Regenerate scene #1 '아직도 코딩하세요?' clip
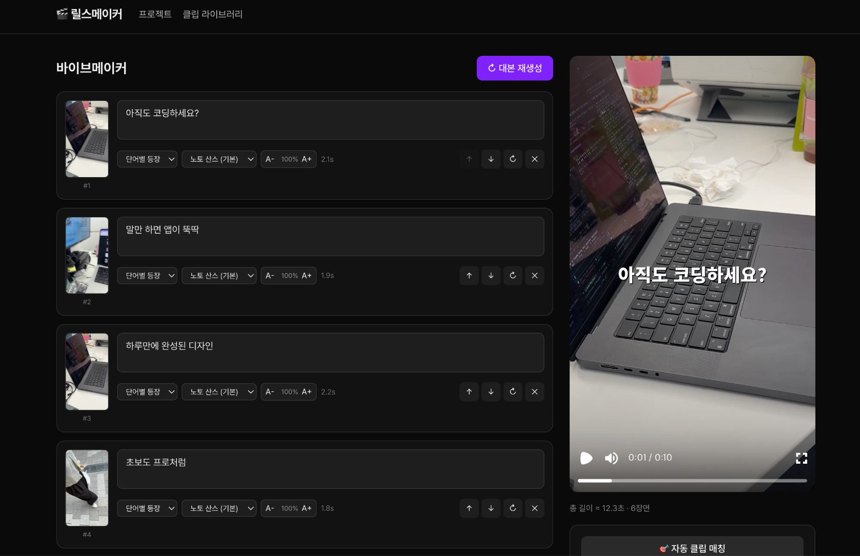Image resolution: width=860 pixels, height=556 pixels. coord(513,159)
